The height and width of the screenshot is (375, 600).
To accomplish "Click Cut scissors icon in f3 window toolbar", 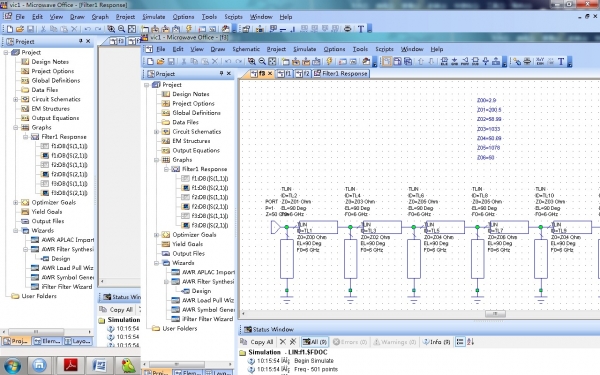I will tap(184, 61).
